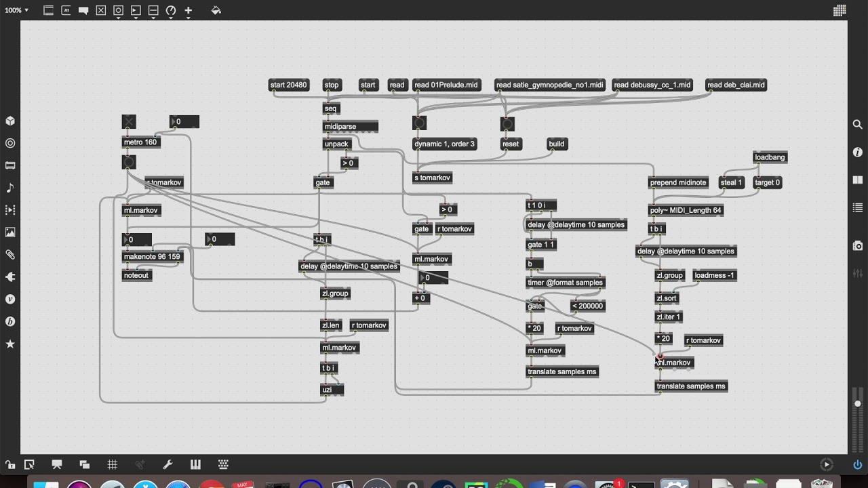Image resolution: width=868 pixels, height=488 pixels.
Task: Click the number box above 'makenote 96 159'
Action: point(137,239)
